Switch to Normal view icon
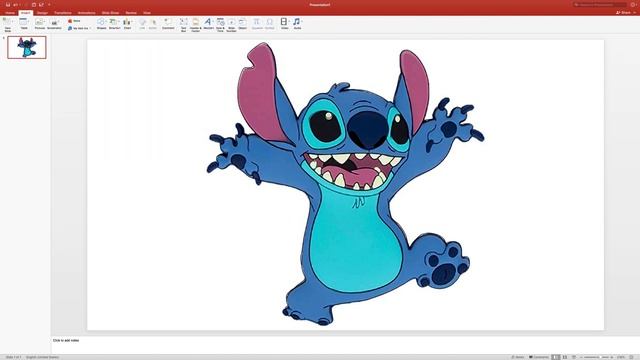Image resolution: width=640 pixels, height=360 pixels. click(x=556, y=357)
